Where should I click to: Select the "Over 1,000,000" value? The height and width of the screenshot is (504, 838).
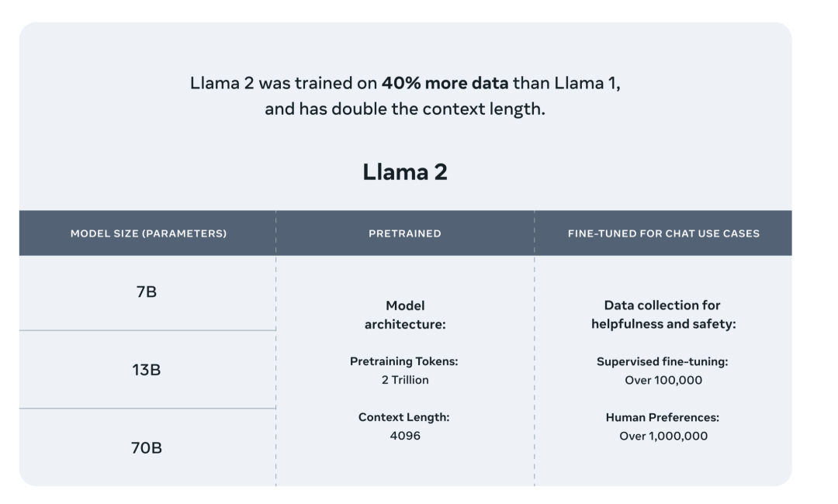[x=663, y=436]
